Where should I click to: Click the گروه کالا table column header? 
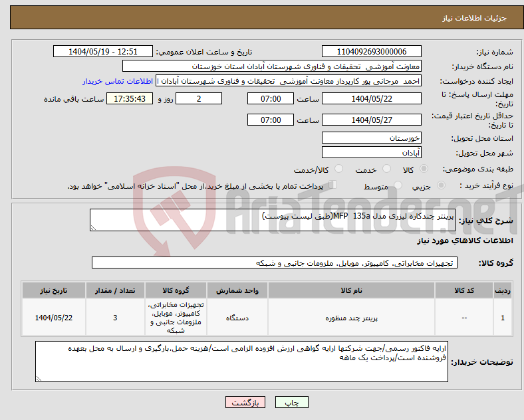point(176,290)
